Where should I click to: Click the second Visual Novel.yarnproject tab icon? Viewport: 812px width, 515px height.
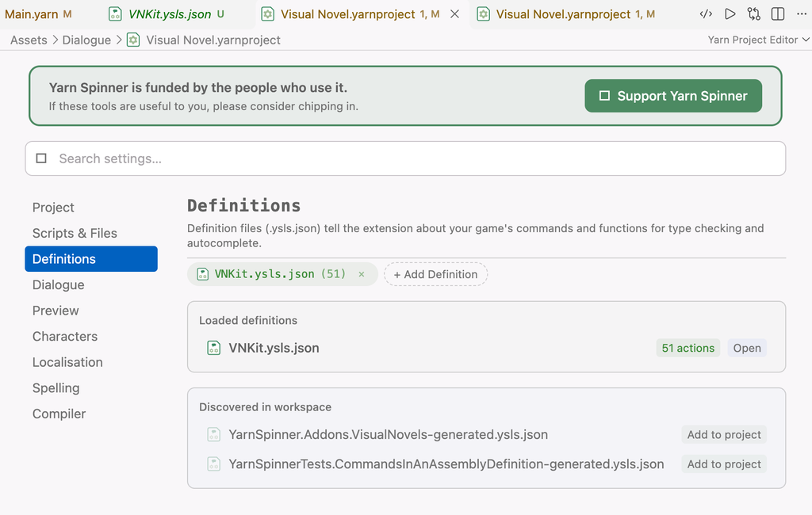coord(483,14)
